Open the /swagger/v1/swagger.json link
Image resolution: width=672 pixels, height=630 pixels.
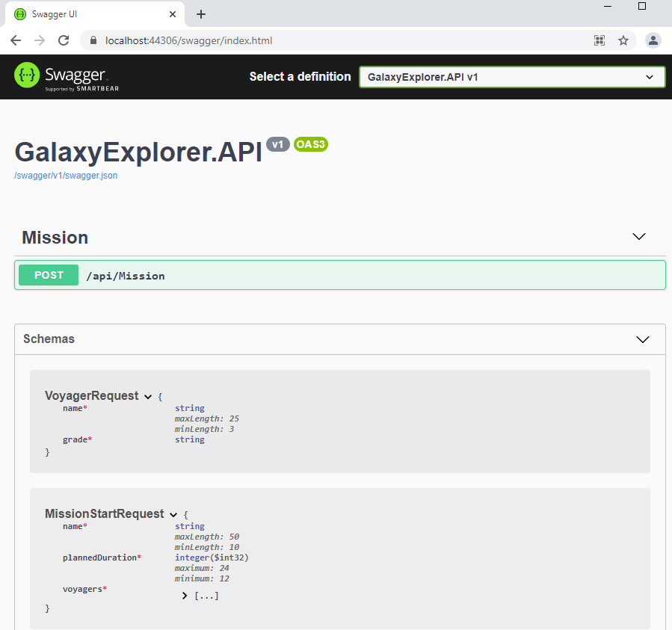[x=66, y=176]
